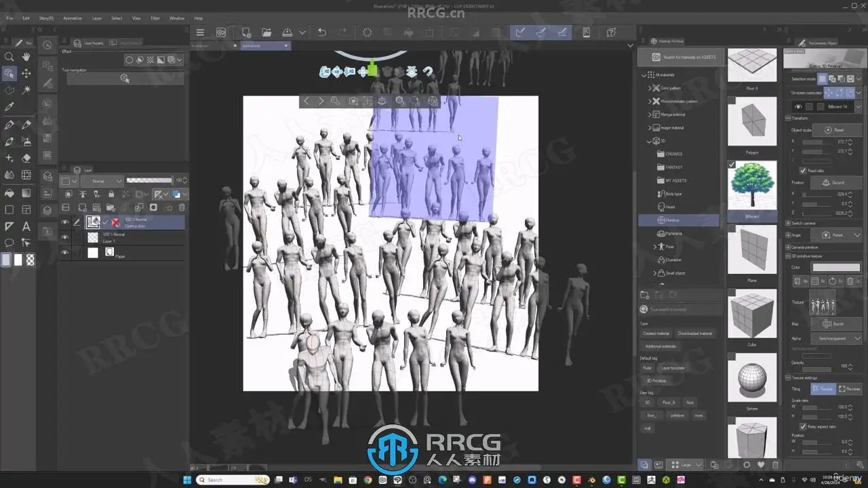Click the Export map button
Viewport: 868px width, 488px height.
pos(836,324)
